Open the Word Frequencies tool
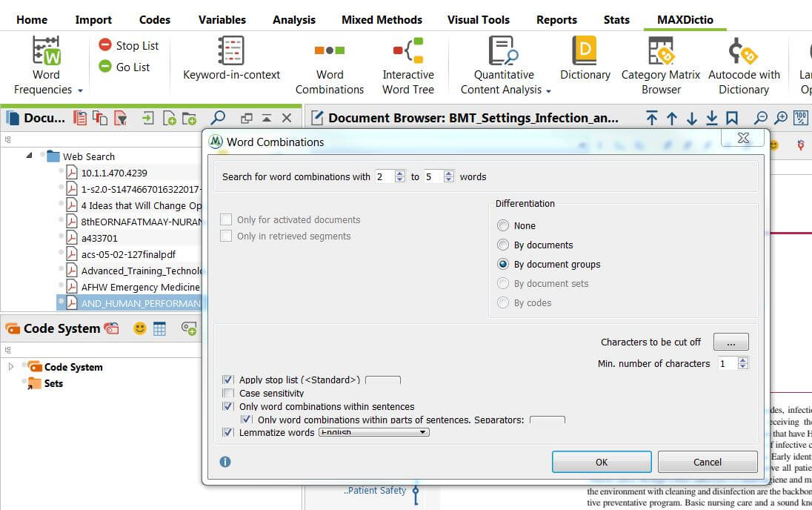This screenshot has height=510, width=812. (46, 65)
